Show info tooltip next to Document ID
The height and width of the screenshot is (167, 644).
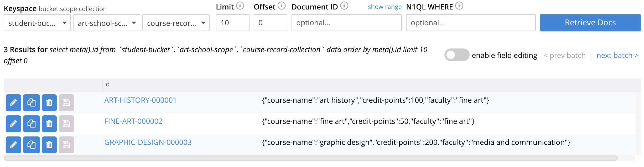[x=344, y=6]
